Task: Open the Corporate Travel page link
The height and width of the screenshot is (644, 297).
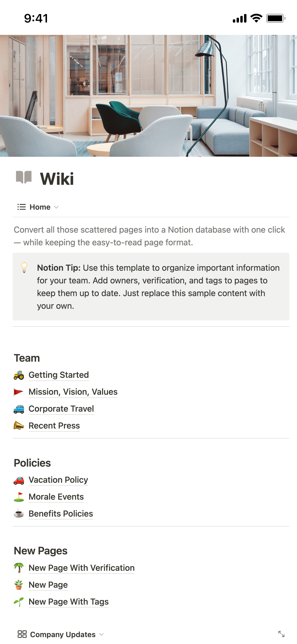Action: (61, 409)
